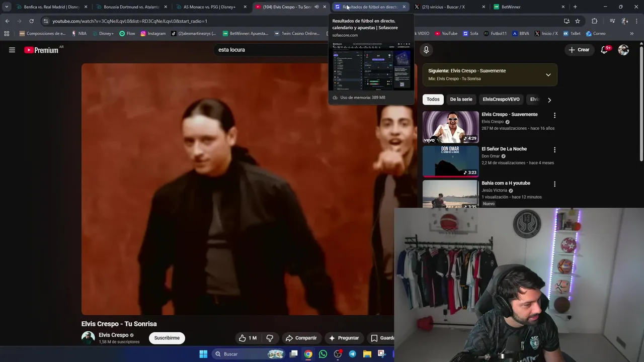Show hidden bookmarks overflow chevron
Screen dimensions: 644x362
tap(632, 34)
